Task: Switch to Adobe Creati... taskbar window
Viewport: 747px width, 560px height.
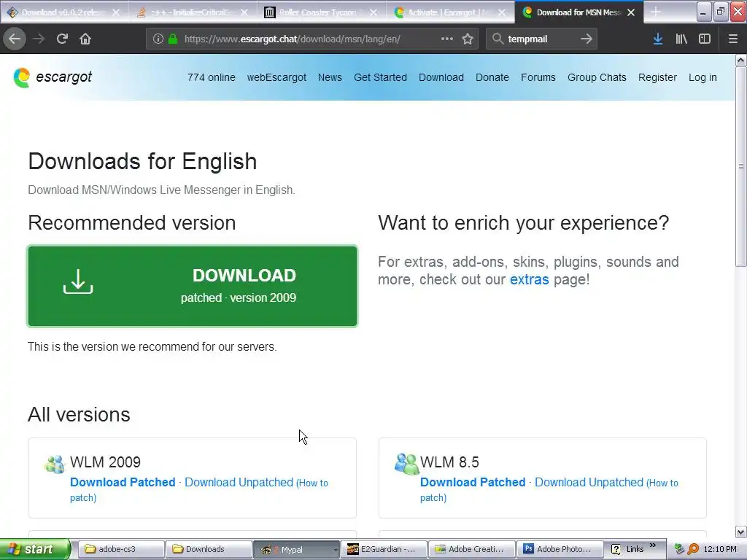Action: pos(472,549)
